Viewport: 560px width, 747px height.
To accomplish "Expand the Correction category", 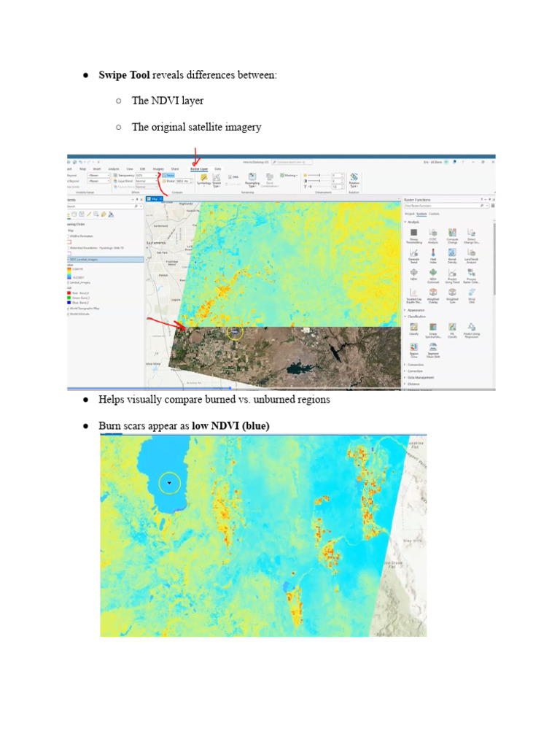I will pyautogui.click(x=405, y=371).
